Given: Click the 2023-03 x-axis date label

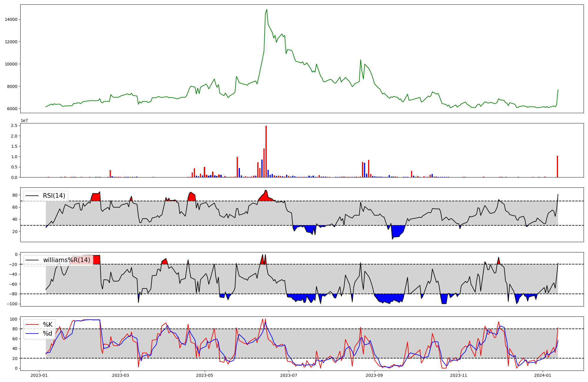Looking at the screenshot, I should point(121,375).
